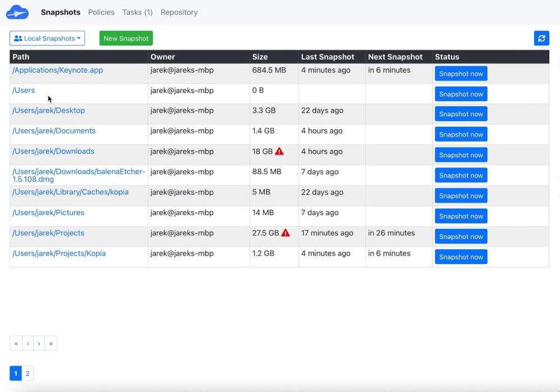
Task: Snapshot now for the /Users path
Action: click(461, 94)
